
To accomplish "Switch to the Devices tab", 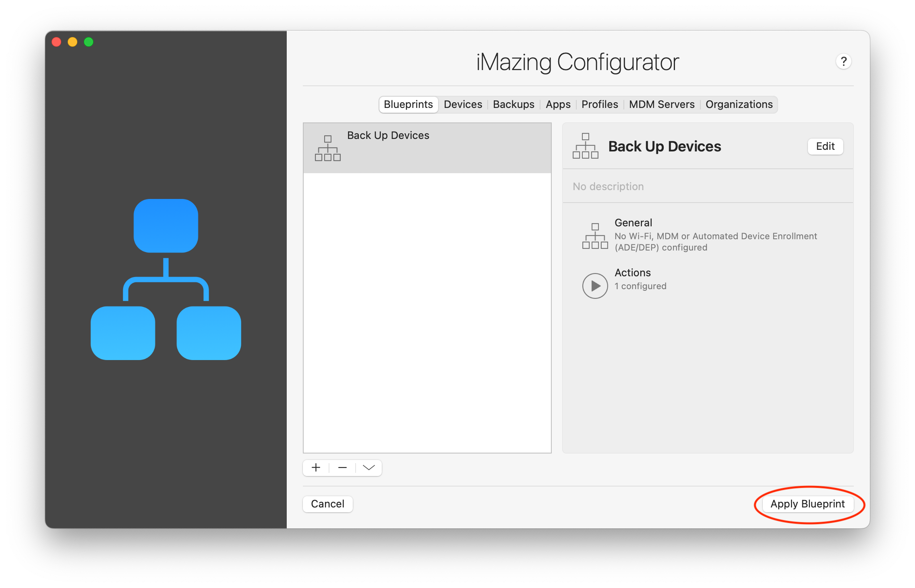I will (x=463, y=105).
